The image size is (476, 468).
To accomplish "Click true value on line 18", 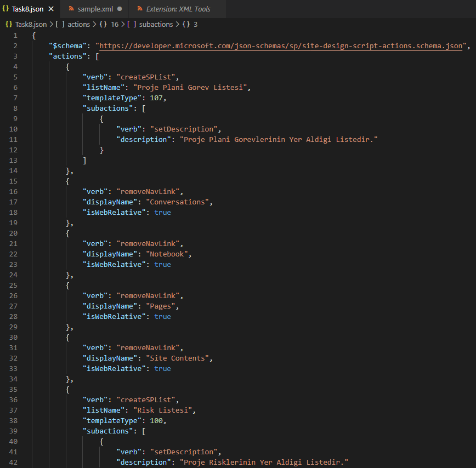I will pos(162,213).
